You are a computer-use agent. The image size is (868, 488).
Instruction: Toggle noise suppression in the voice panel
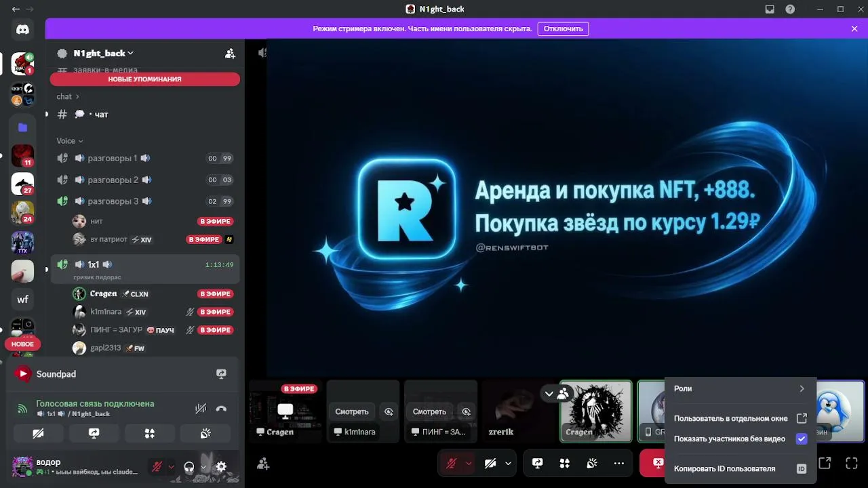pos(201,409)
